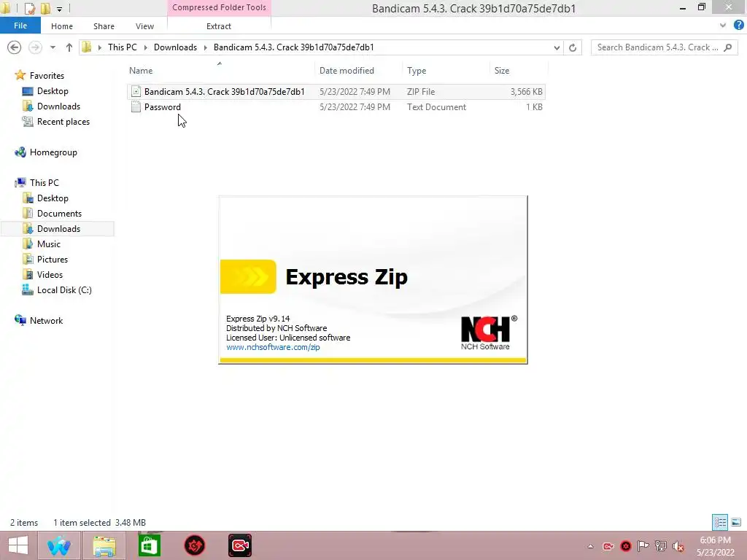This screenshot has width=747, height=560.
Task: Open the blue W app in taskbar
Action: [x=58, y=545]
